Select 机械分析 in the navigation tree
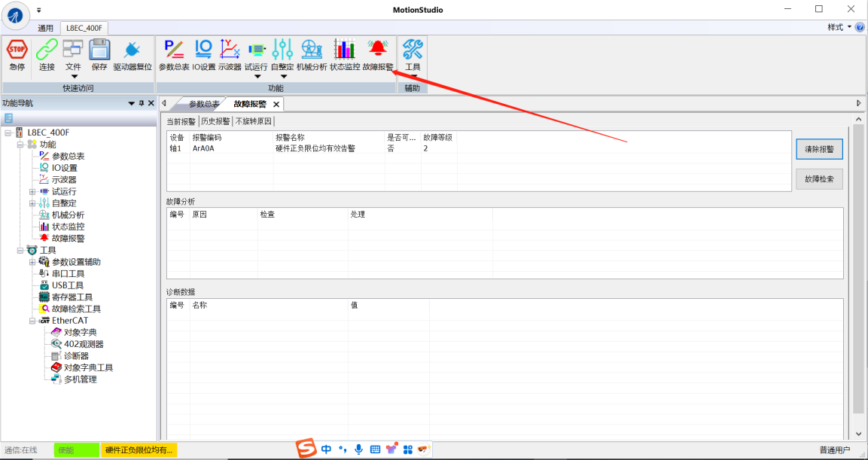868x460 pixels. click(x=69, y=215)
